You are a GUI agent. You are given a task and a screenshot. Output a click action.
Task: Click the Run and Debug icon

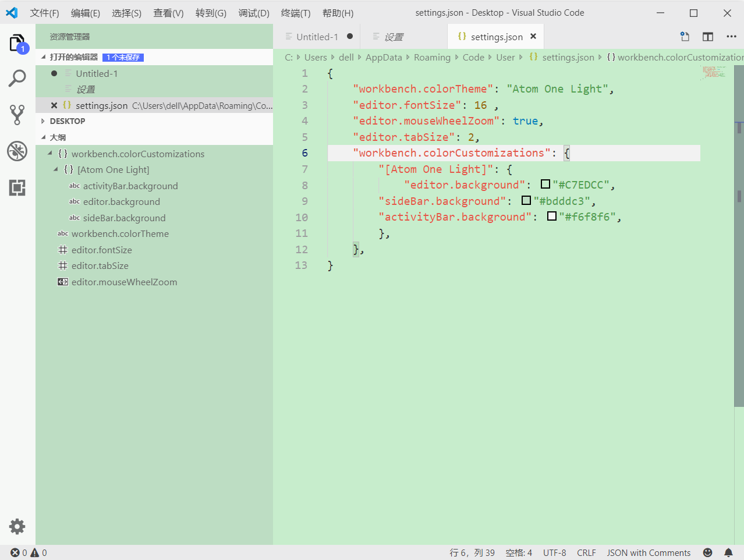coord(17,151)
